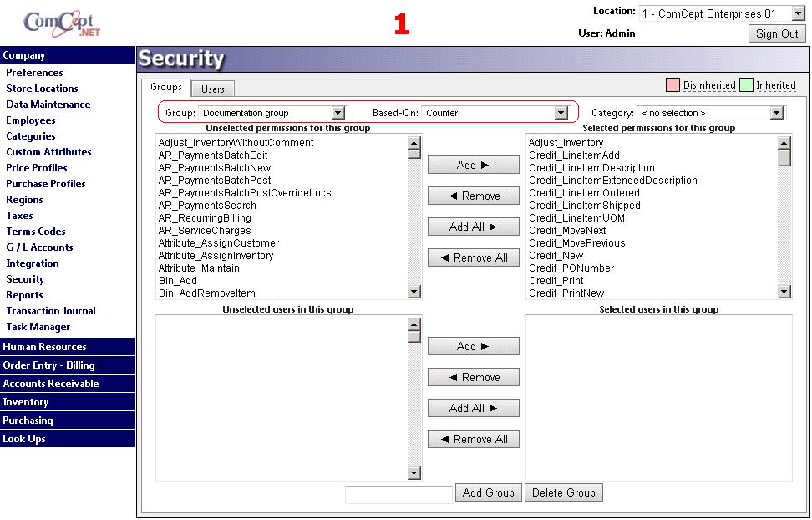Open the Based-On dropdown

pyautogui.click(x=561, y=113)
